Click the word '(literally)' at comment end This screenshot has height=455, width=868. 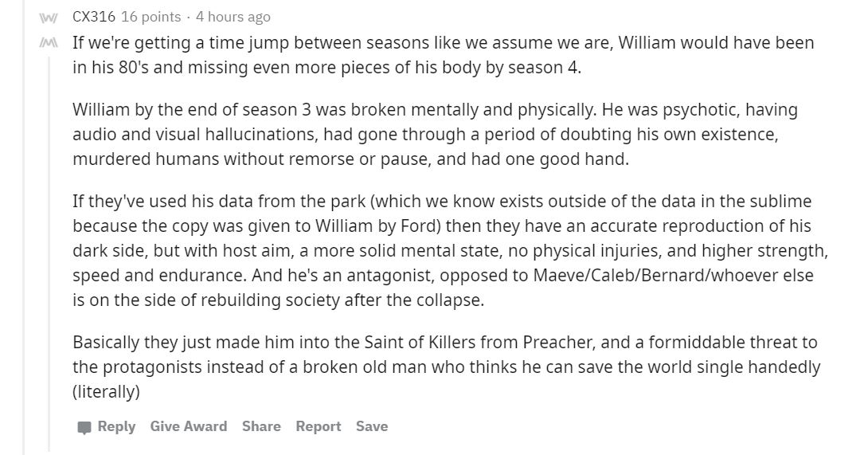click(x=106, y=392)
